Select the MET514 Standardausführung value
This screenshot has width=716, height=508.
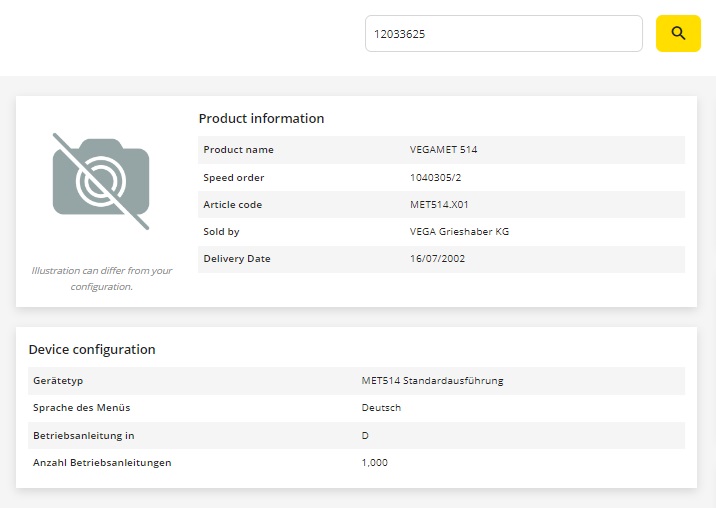(x=432, y=381)
